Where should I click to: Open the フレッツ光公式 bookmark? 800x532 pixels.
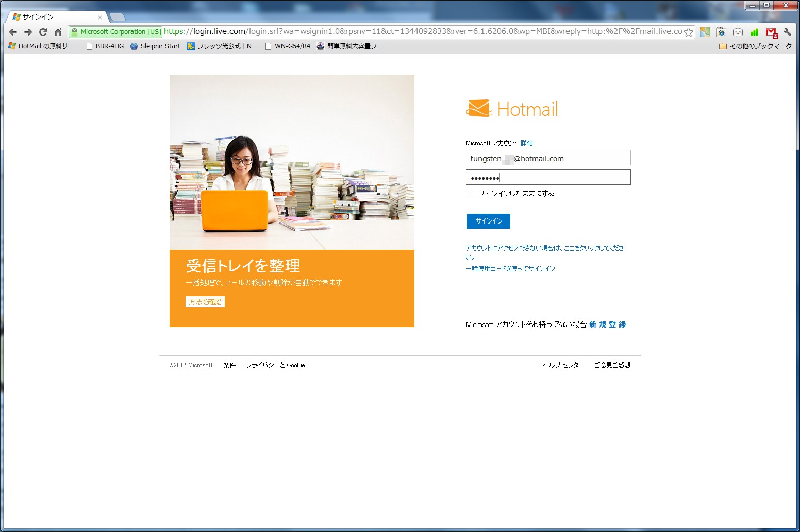[222, 46]
